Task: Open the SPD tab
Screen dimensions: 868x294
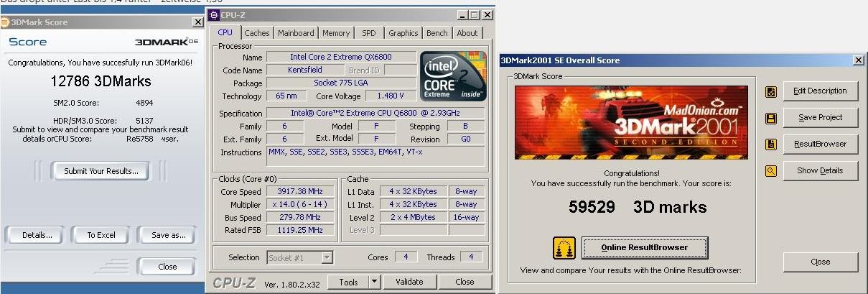Action: tap(368, 33)
